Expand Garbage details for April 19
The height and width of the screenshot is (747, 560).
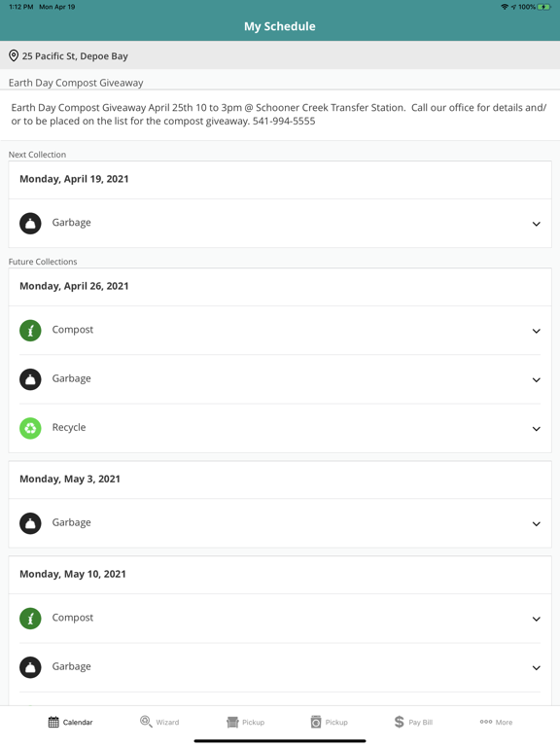click(537, 224)
